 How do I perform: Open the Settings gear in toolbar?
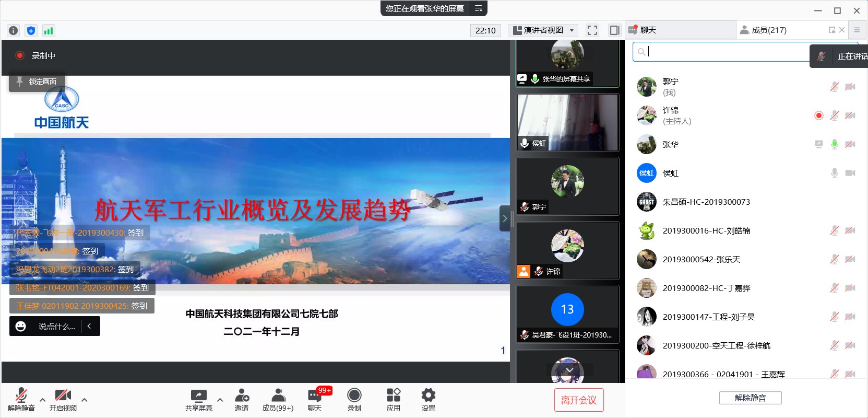428,400
